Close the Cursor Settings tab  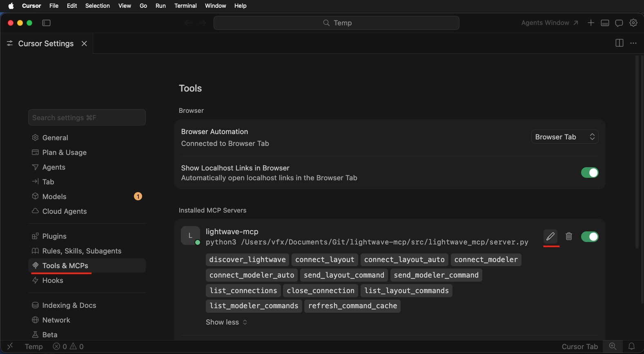click(x=84, y=43)
